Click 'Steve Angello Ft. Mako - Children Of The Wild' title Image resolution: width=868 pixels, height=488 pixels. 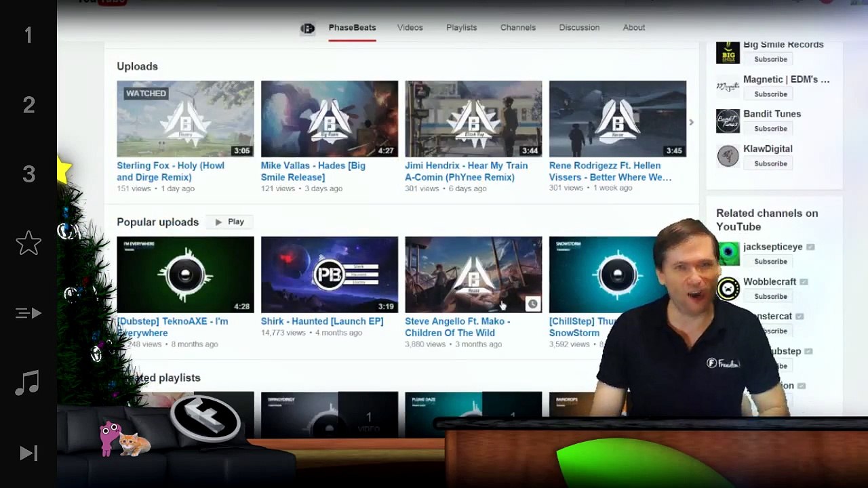tap(458, 327)
